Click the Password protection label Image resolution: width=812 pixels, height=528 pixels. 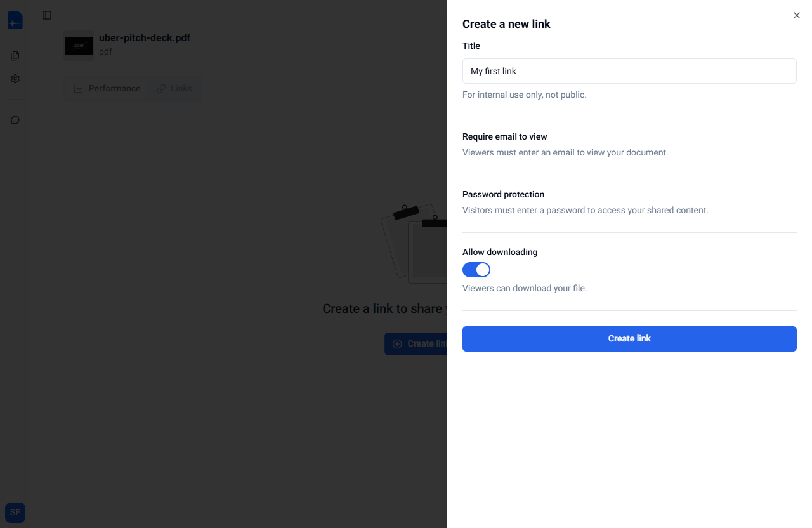tap(503, 194)
